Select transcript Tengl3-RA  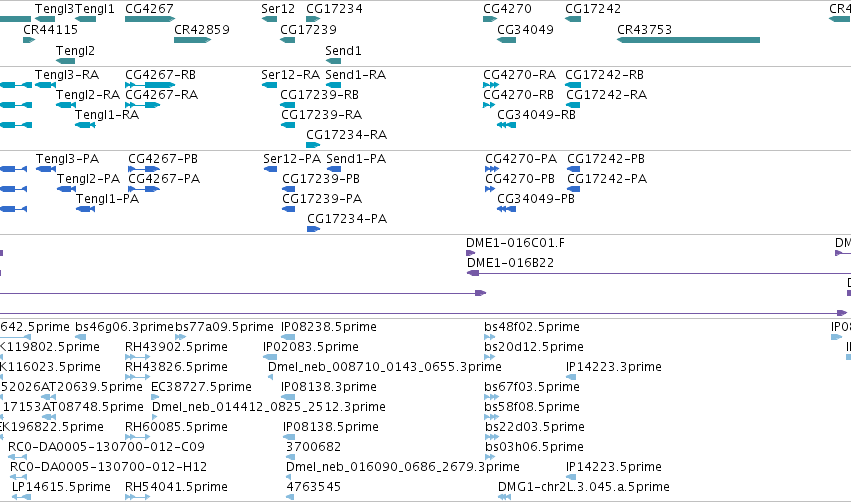tap(67, 74)
